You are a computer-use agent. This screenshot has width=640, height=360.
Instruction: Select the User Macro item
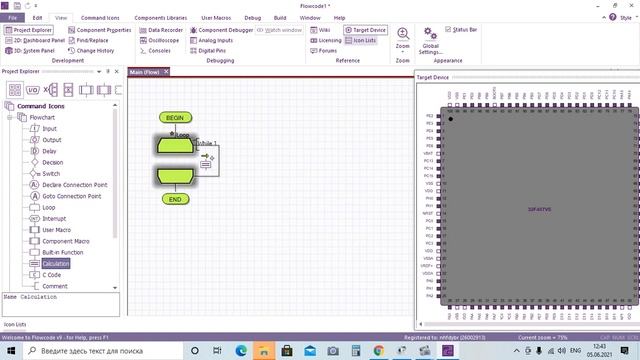tap(51, 230)
